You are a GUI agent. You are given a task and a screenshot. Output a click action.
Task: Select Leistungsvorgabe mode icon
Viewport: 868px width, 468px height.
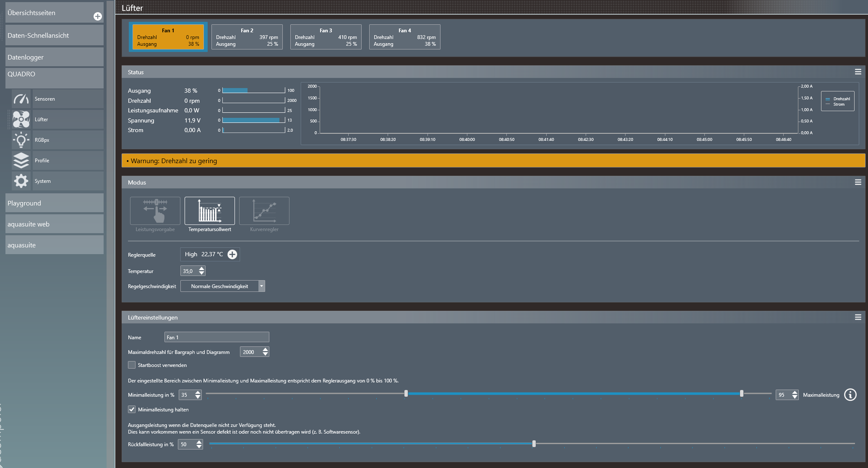click(x=155, y=211)
